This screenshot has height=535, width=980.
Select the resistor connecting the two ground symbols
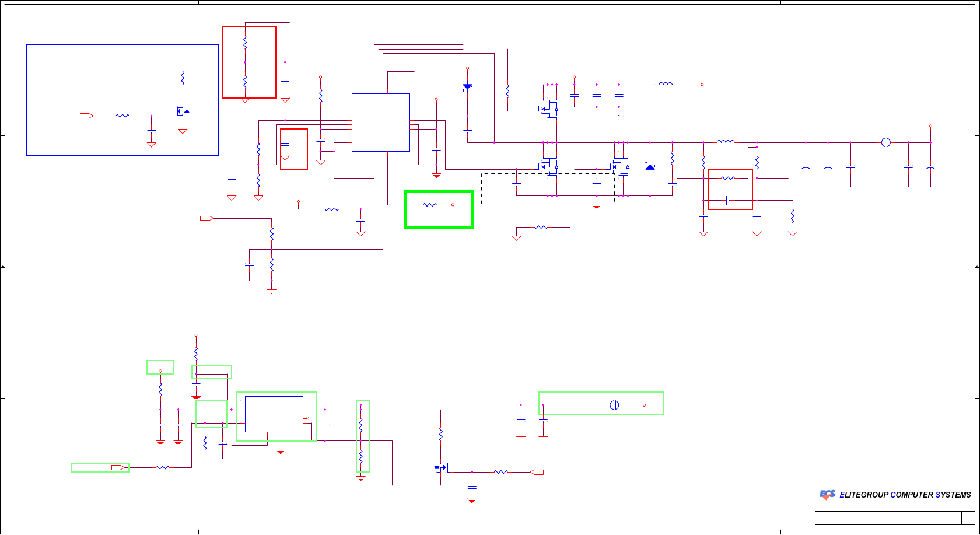[x=541, y=227]
